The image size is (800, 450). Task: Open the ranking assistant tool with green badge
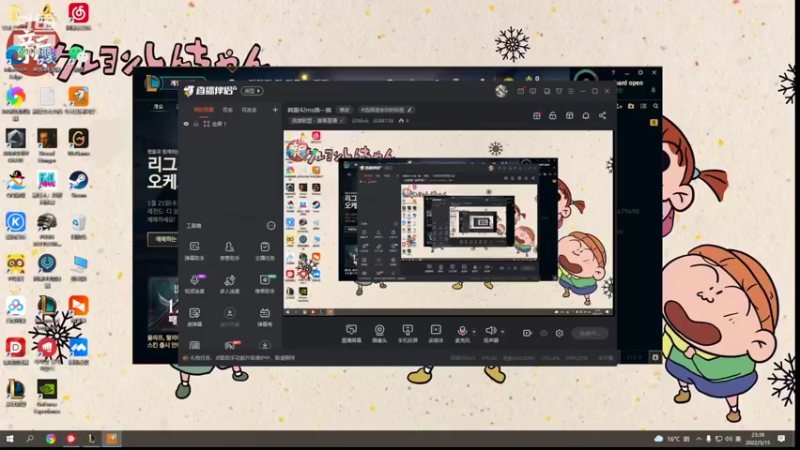pos(265,284)
